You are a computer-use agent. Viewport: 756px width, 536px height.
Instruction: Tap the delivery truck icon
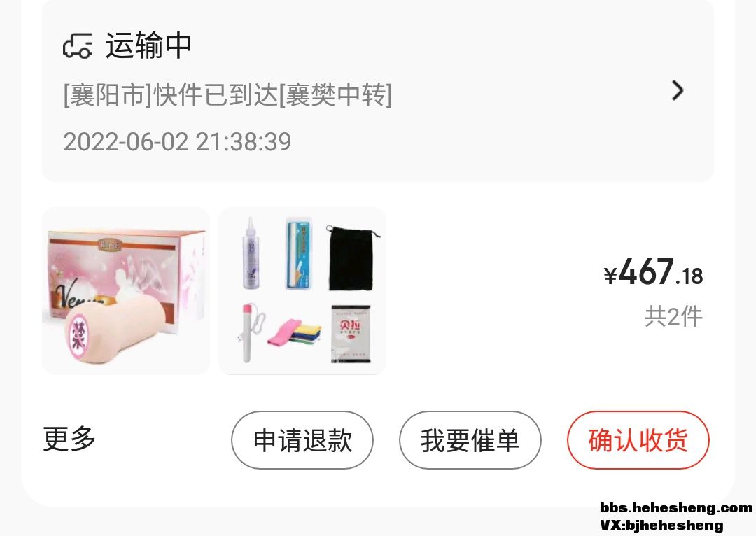(78, 46)
